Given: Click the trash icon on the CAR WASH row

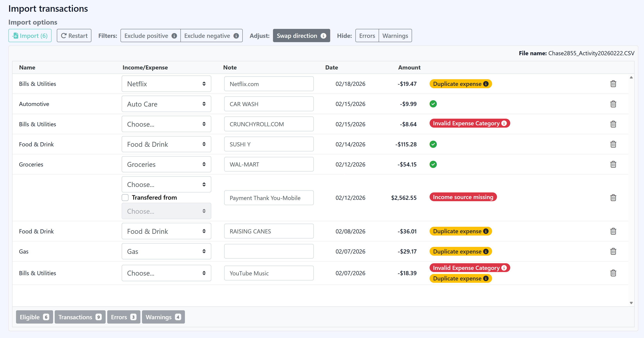Looking at the screenshot, I should point(613,104).
